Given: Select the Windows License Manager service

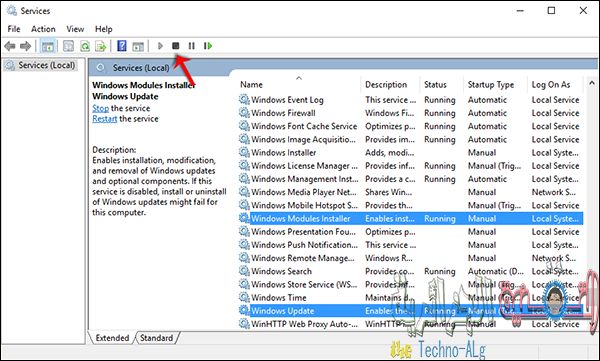Looking at the screenshot, I should tap(411, 165).
